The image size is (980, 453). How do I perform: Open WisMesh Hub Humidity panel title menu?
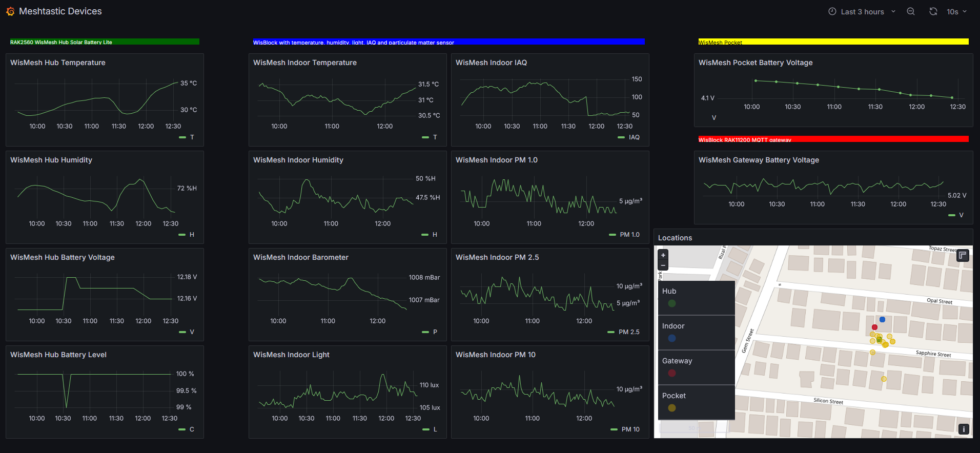(51, 160)
